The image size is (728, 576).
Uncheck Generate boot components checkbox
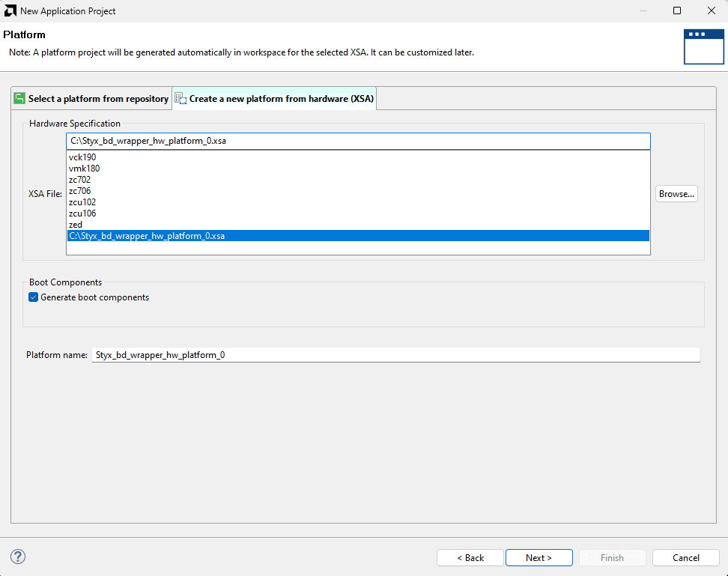(33, 297)
